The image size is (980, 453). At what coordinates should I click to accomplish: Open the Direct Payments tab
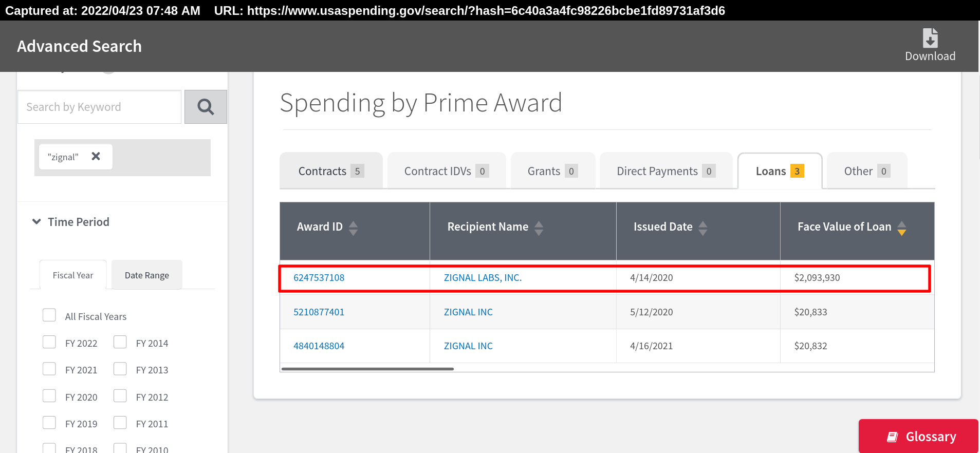[x=666, y=171]
